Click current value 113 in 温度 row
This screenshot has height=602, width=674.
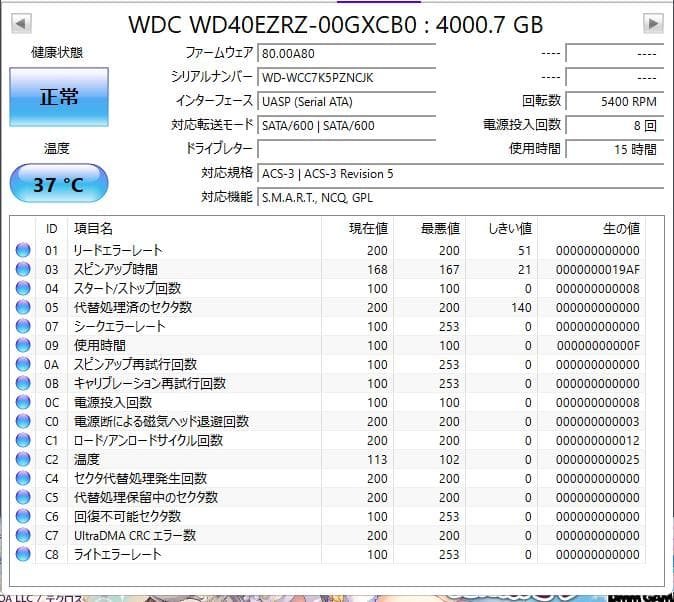click(377, 460)
